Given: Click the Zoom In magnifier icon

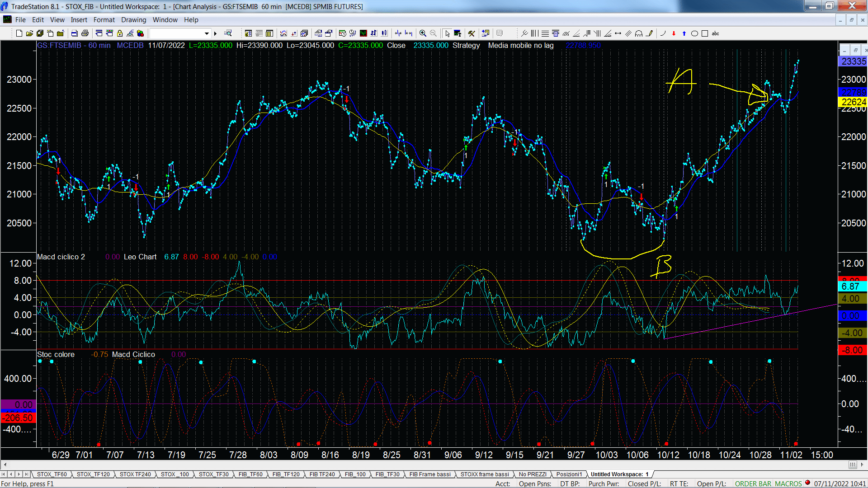Looking at the screenshot, I should point(423,33).
